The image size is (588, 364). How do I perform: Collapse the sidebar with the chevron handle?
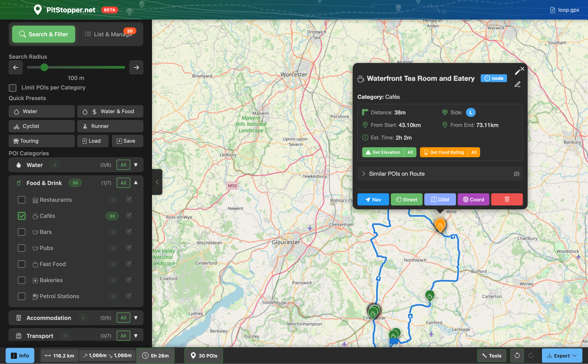pos(157,182)
